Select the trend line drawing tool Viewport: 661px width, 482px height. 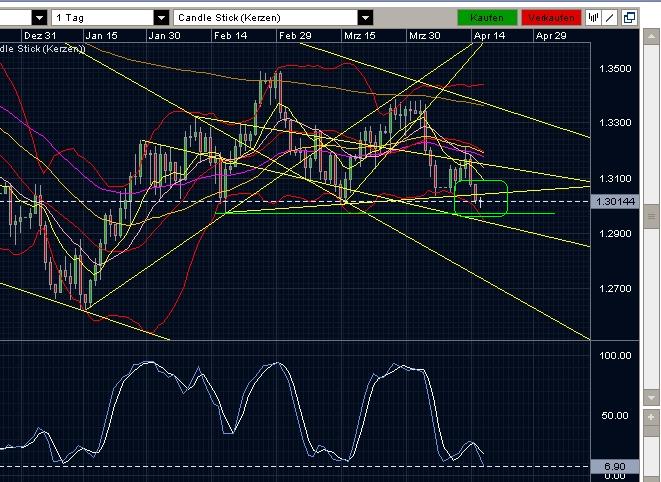tap(610, 18)
